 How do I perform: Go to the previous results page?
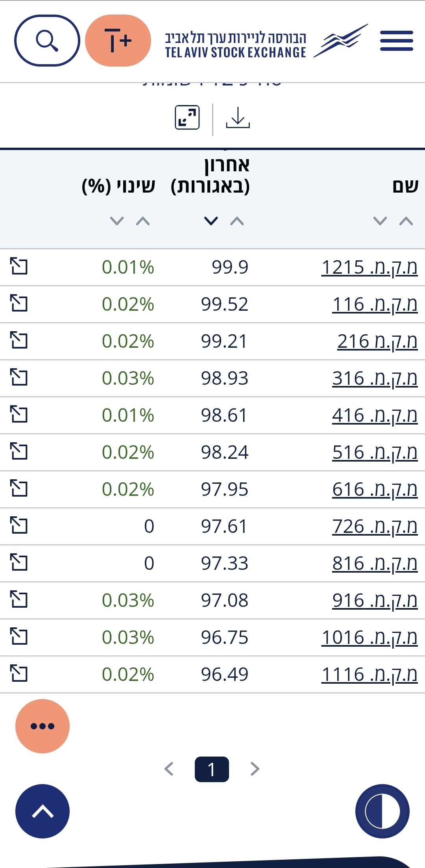[x=169, y=769]
